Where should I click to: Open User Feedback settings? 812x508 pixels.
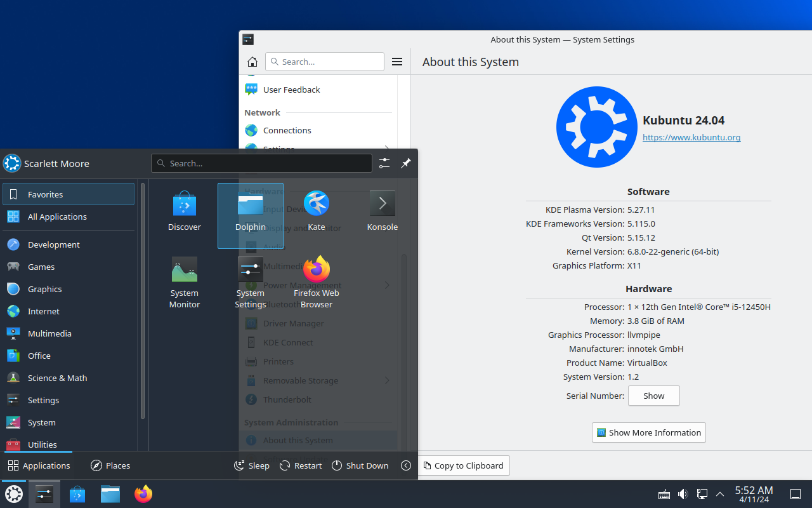point(318,90)
